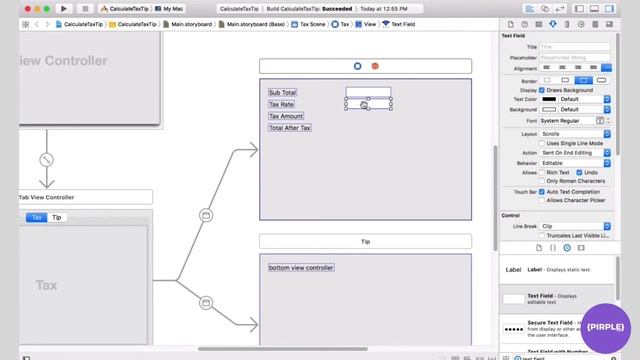Open the related items grid menu
The image size is (640, 360).
pyautogui.click(x=26, y=24)
